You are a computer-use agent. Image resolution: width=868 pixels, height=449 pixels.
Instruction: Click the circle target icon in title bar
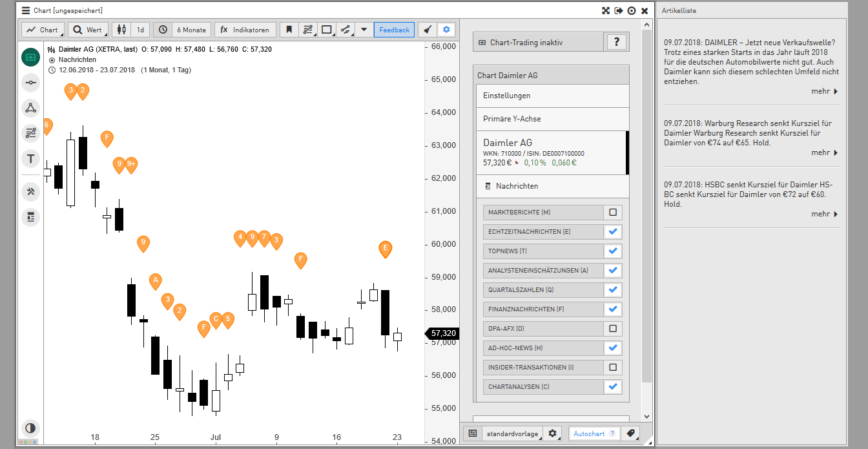tap(632, 11)
